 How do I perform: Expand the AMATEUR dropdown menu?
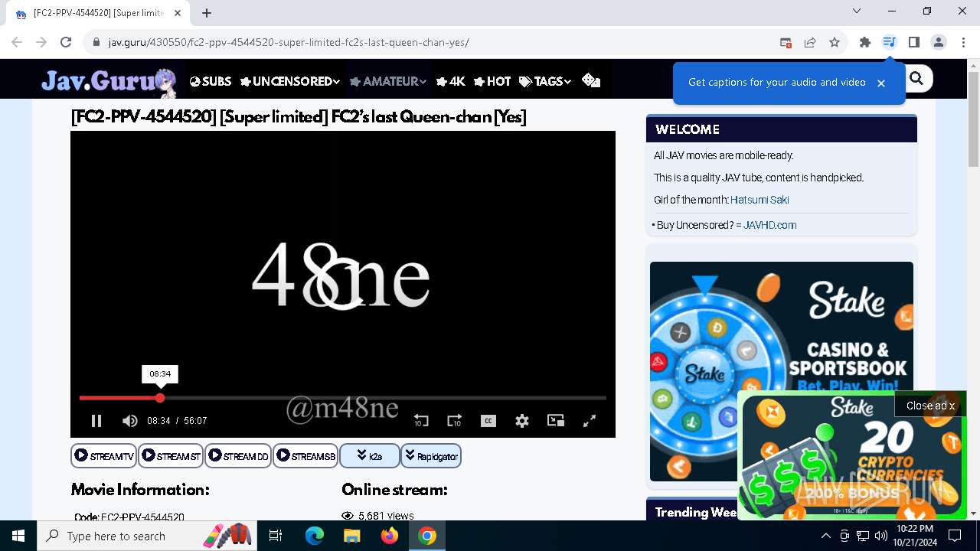point(388,81)
